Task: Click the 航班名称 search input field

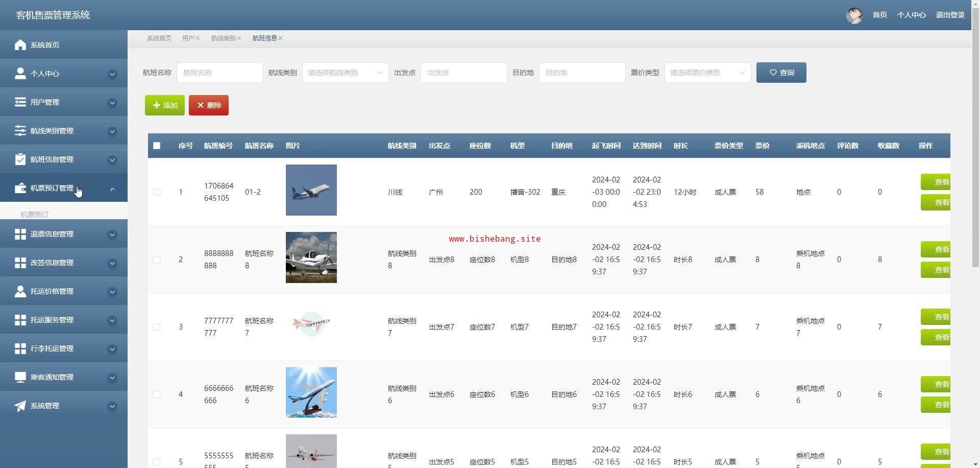Action: [x=219, y=73]
